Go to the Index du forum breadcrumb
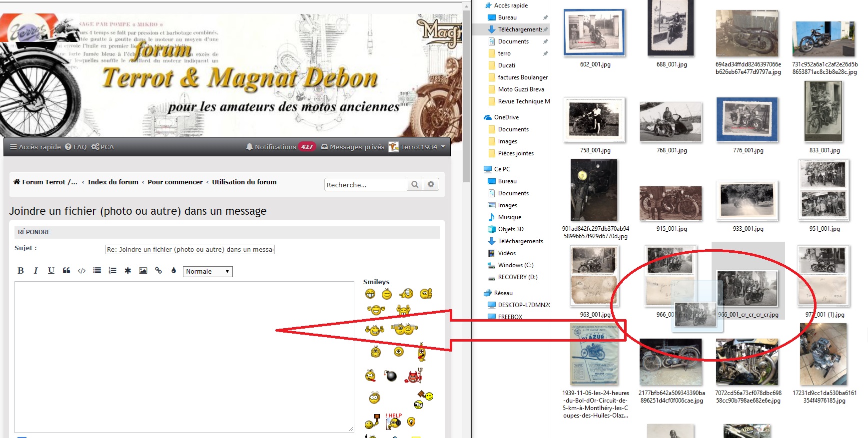Image resolution: width=868 pixels, height=438 pixels. [x=113, y=182]
